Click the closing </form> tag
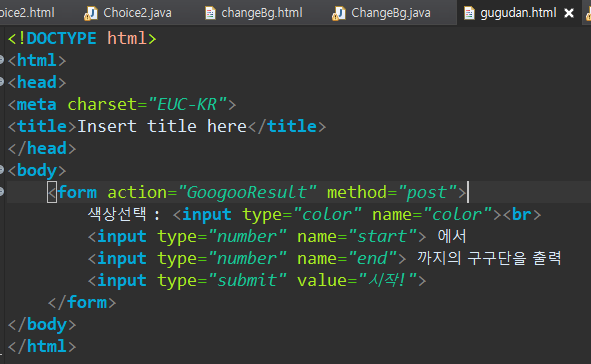The image size is (591, 364). [x=82, y=303]
